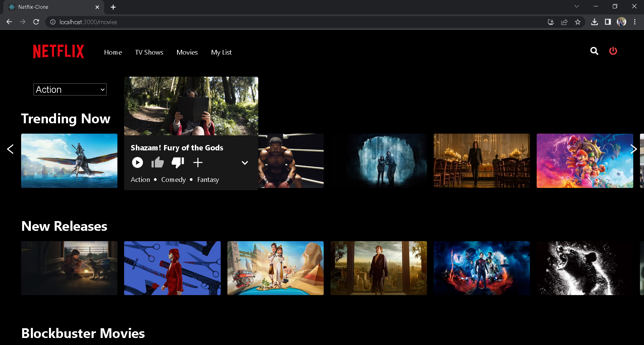This screenshot has width=644, height=345.
Task: Expand more info for Shazam! Fury of the Gods
Action: point(245,163)
